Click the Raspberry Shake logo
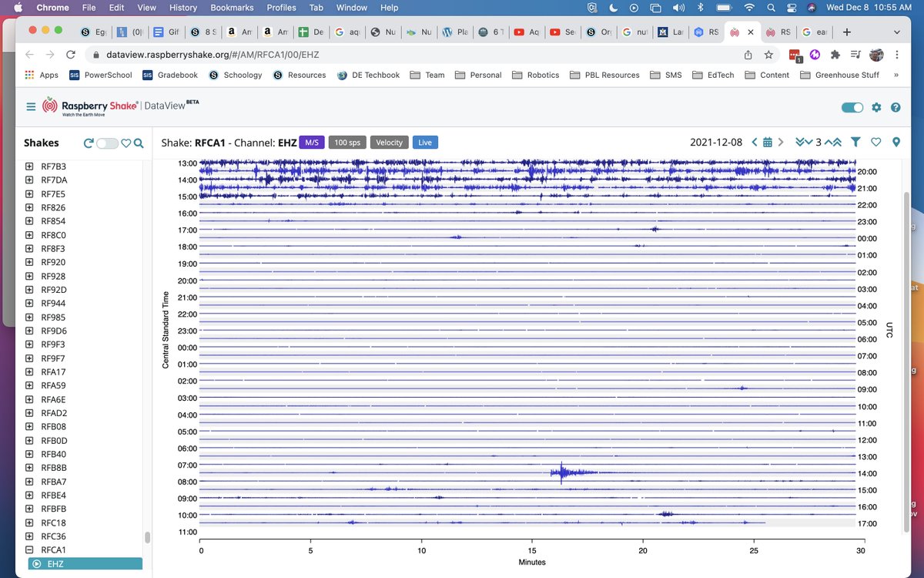The width and height of the screenshot is (924, 578). pyautogui.click(x=90, y=106)
